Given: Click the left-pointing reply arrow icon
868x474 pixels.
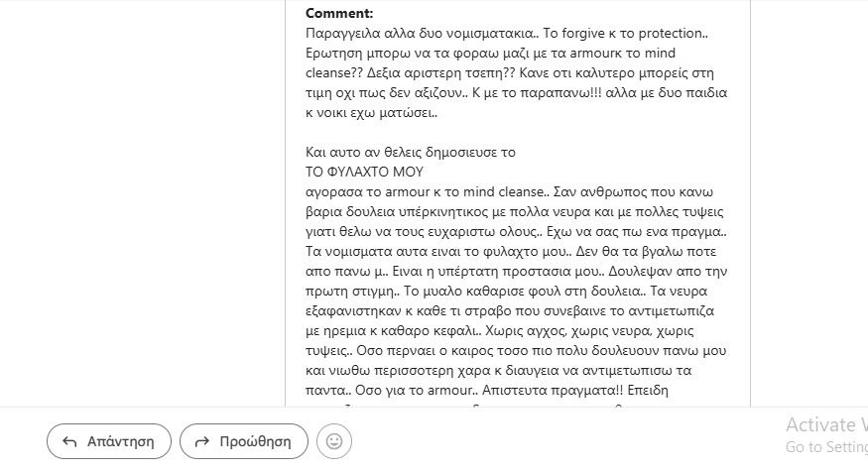Looking at the screenshot, I should [x=70, y=441].
